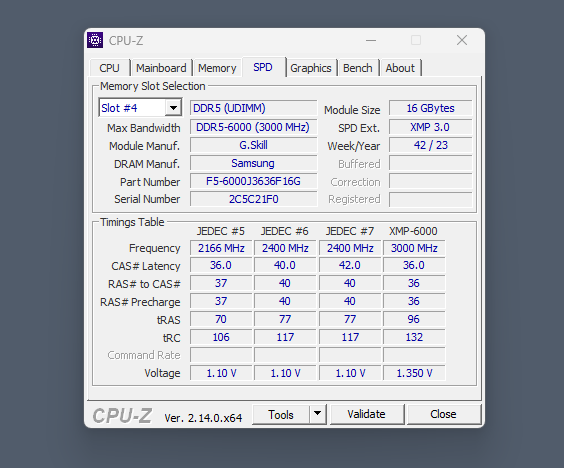Screen dimensions: 564x468
Task: Click the empty Buffered field
Action: tap(431, 163)
